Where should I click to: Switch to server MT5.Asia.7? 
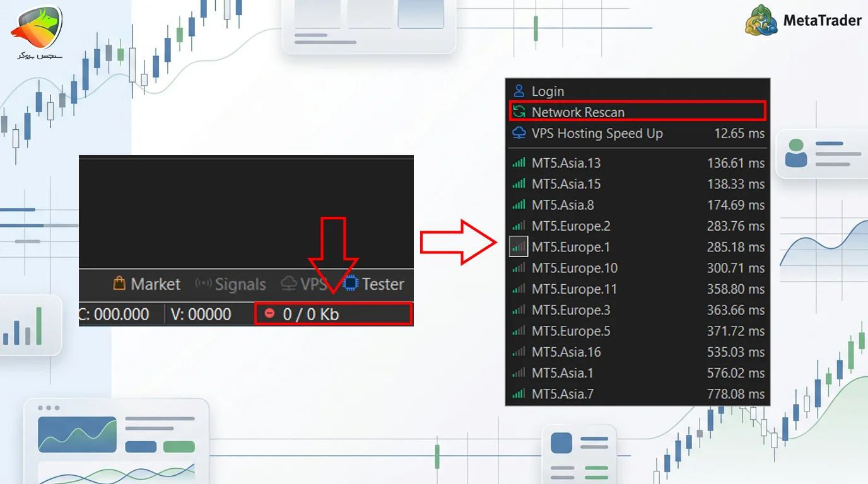pyautogui.click(x=637, y=394)
